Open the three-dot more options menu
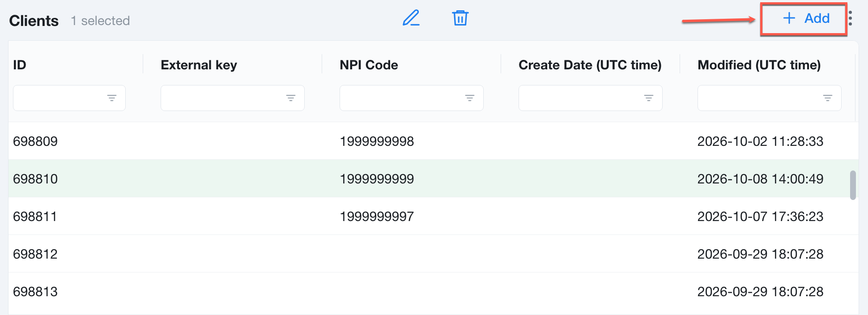 pyautogui.click(x=850, y=18)
